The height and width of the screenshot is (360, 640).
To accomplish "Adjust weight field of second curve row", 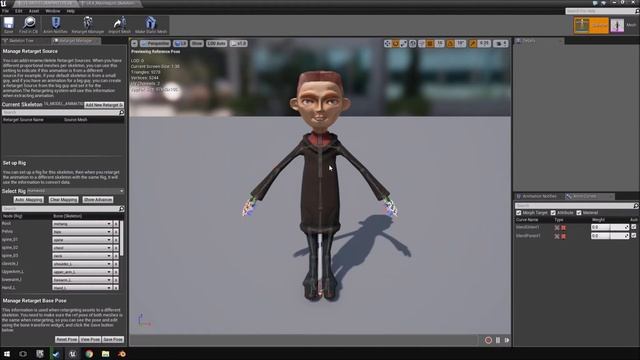I will pos(610,236).
